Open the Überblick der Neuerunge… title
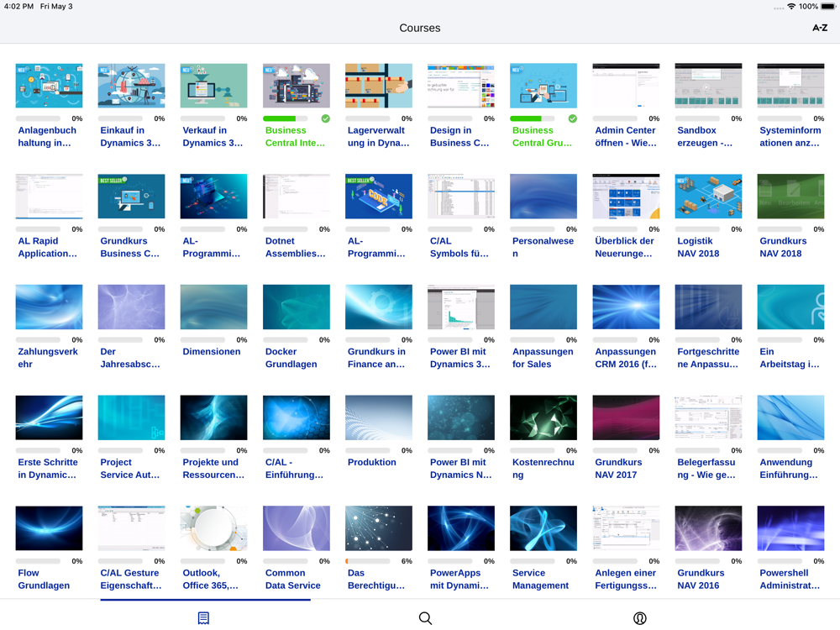This screenshot has width=840, height=630. (x=624, y=247)
